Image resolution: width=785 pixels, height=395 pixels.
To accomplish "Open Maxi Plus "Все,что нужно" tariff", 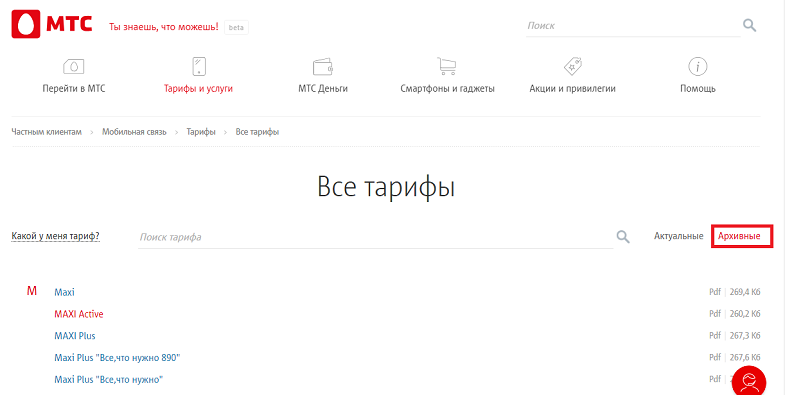I will click(x=109, y=379).
